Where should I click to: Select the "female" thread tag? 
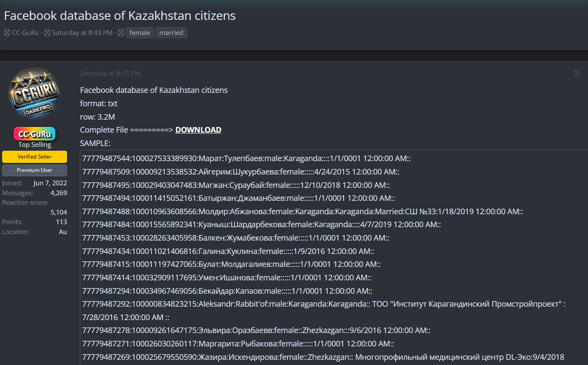pos(140,33)
